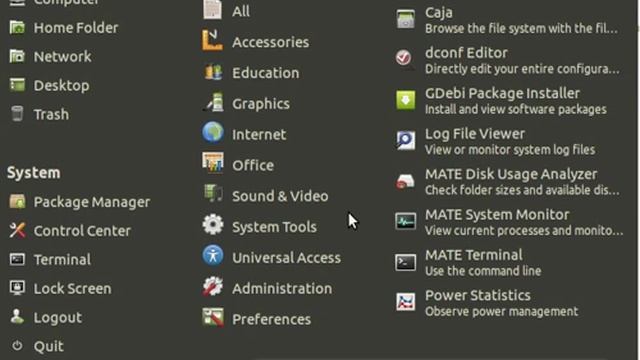
Task: Launch Package Manager via its icon
Action: pyautogui.click(x=17, y=201)
